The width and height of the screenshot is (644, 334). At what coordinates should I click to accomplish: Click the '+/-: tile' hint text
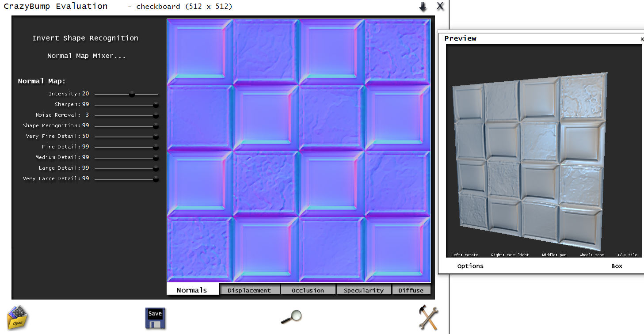[x=627, y=255]
